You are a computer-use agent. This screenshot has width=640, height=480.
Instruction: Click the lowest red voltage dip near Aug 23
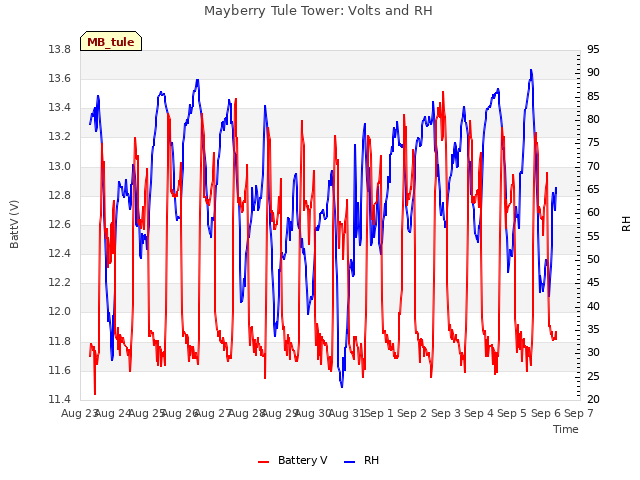tap(95, 393)
